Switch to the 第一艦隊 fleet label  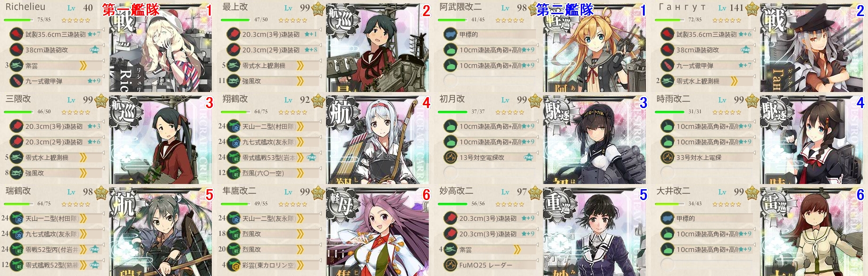point(131,9)
